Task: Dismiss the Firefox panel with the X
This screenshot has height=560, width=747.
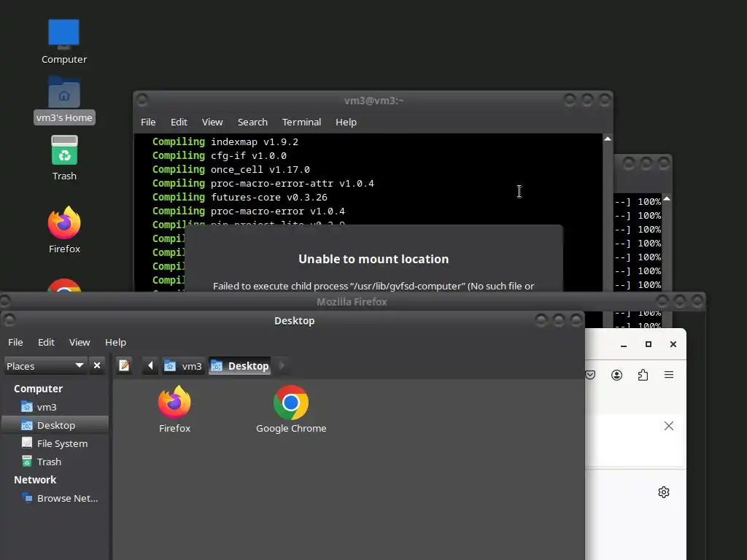Action: 669,426
